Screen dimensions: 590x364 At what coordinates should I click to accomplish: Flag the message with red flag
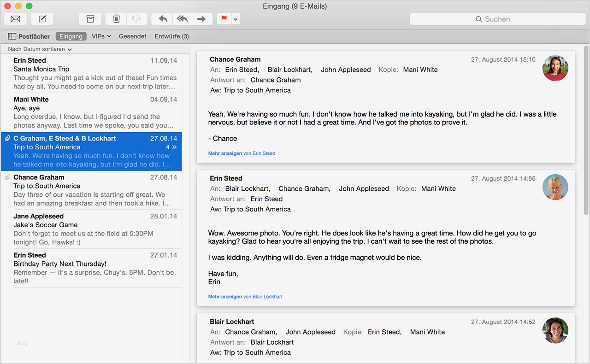224,19
